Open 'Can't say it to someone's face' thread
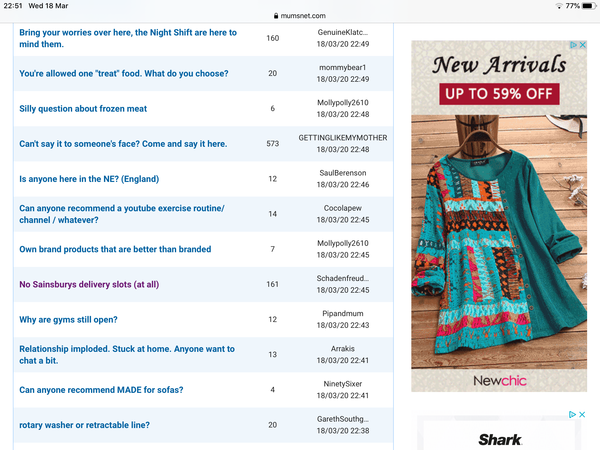 coord(123,144)
